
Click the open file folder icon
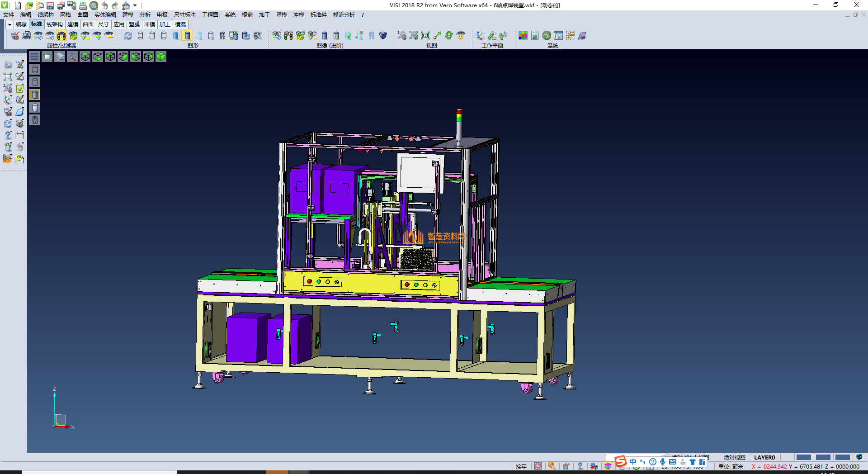28,5
